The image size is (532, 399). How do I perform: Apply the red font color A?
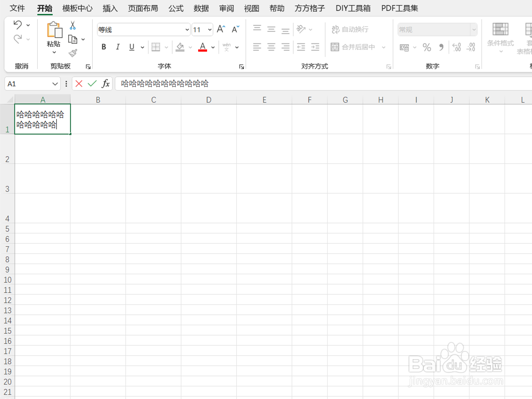[x=203, y=47]
